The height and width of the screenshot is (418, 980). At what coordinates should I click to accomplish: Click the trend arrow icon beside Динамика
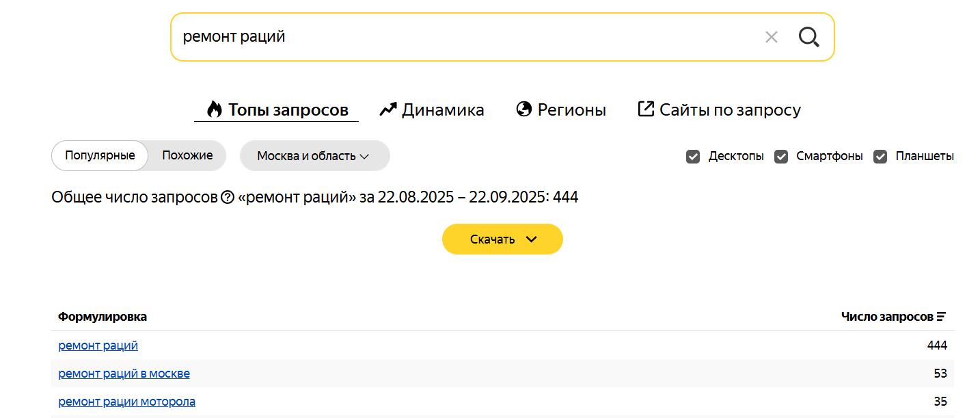coord(388,109)
